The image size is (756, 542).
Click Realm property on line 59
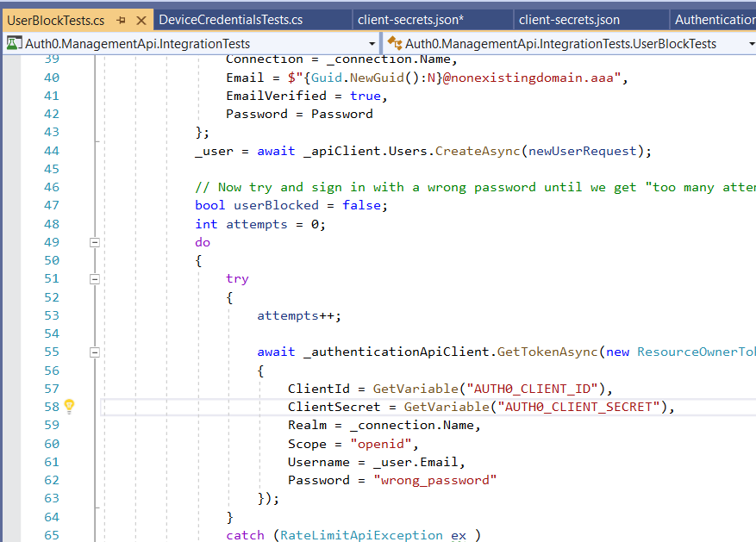(x=307, y=425)
